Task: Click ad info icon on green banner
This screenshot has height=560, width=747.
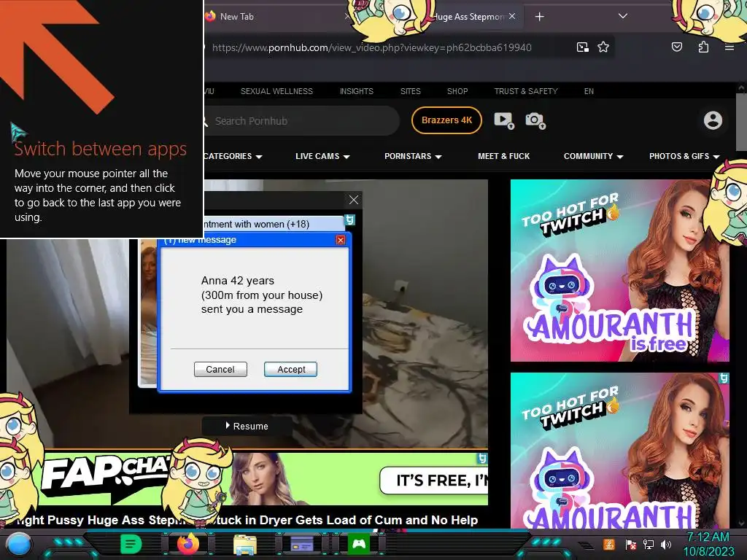Action: click(x=482, y=458)
